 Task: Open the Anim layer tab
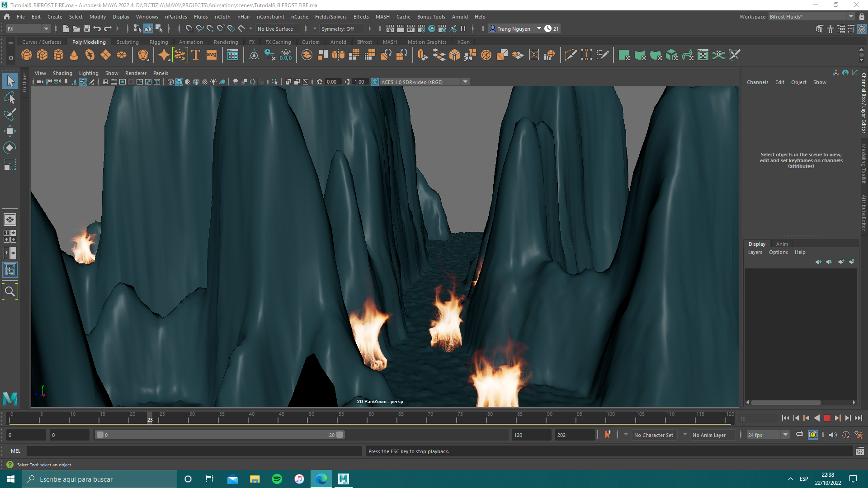[x=782, y=244]
